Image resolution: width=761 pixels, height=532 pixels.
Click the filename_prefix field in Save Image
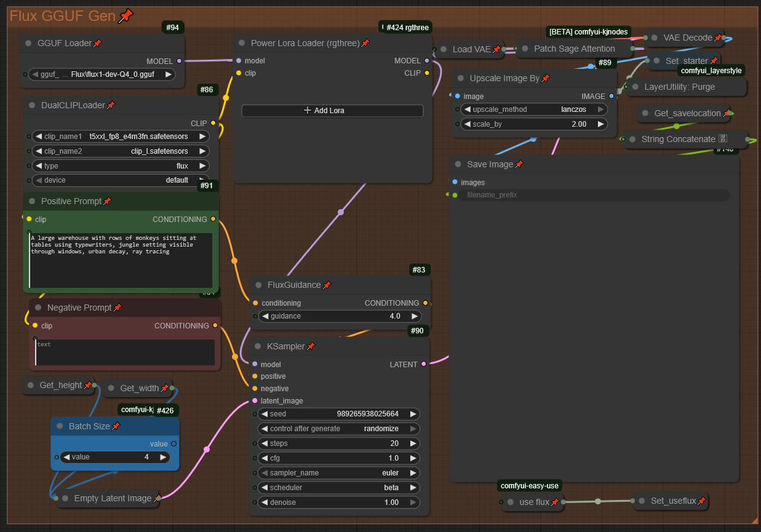click(x=594, y=195)
